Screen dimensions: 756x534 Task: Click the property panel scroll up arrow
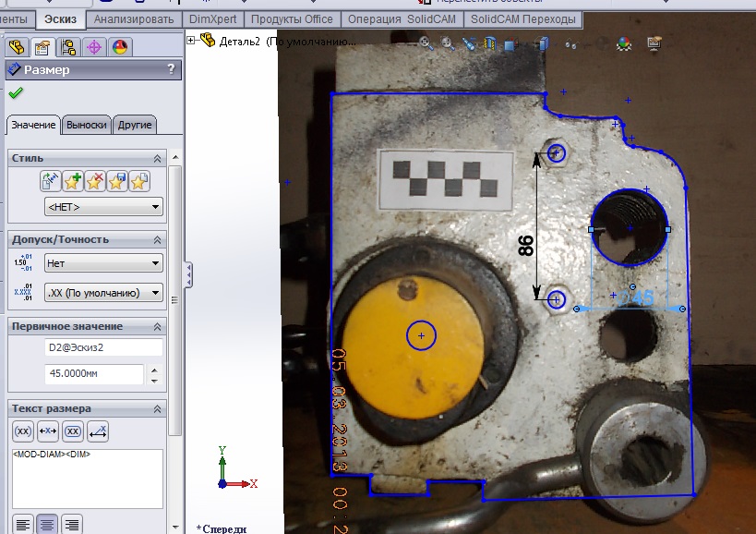pyautogui.click(x=175, y=158)
